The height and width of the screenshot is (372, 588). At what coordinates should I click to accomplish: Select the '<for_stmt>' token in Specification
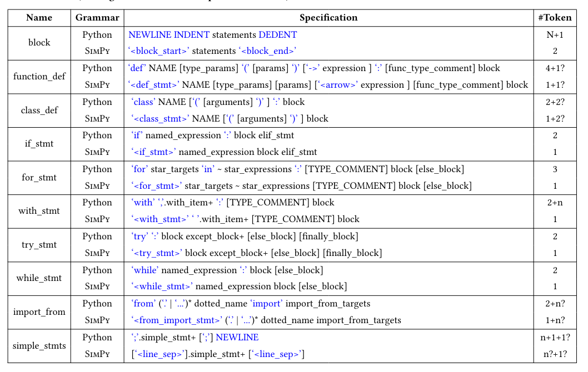(157, 186)
